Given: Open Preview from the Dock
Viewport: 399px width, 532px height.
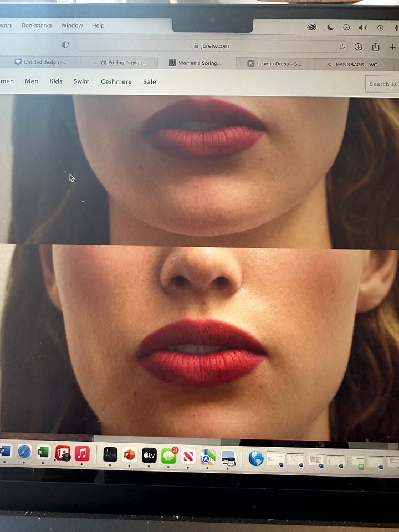Looking at the screenshot, I should point(228,458).
